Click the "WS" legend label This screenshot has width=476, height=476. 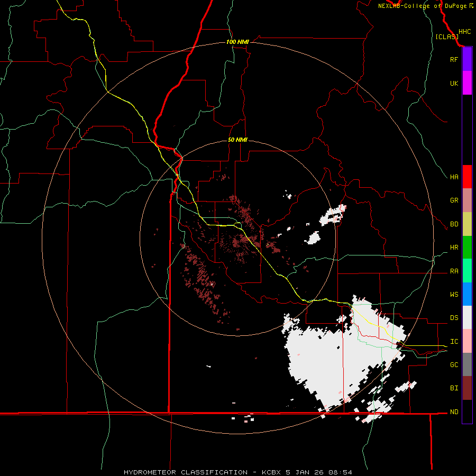(454, 295)
